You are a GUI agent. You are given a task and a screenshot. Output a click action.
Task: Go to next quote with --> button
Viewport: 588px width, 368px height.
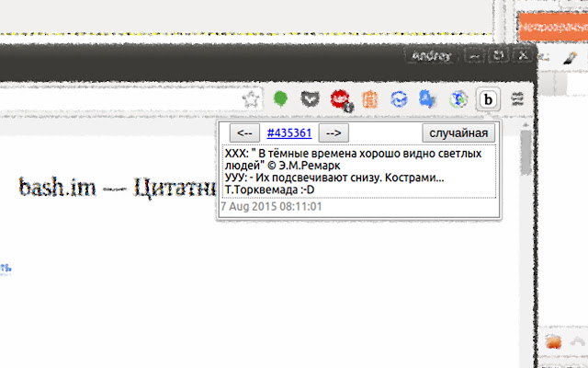click(334, 133)
